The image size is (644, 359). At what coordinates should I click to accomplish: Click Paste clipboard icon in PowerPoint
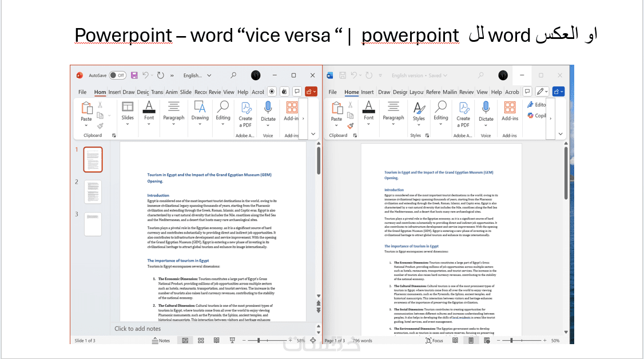[x=87, y=108]
